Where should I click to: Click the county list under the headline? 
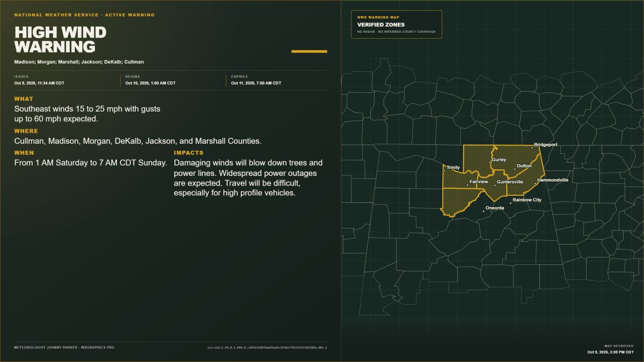[x=79, y=62]
